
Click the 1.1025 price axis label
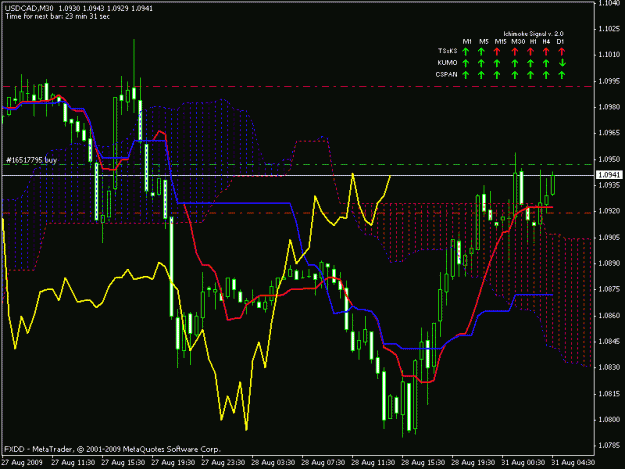(x=609, y=29)
